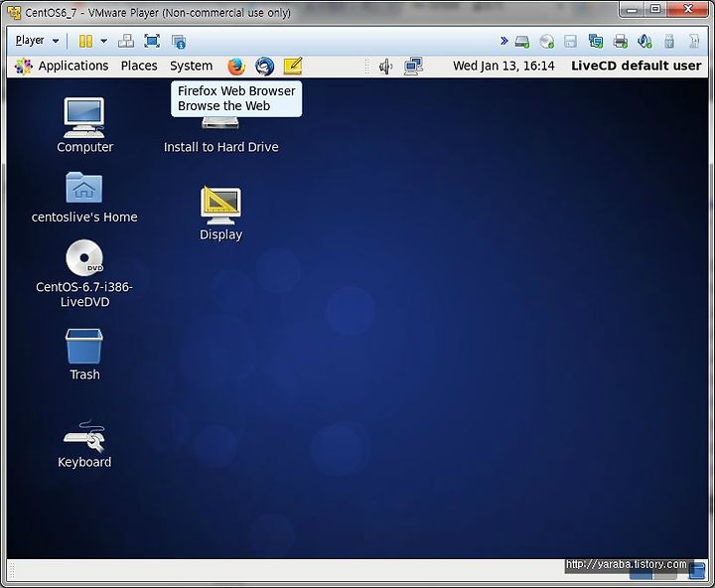Click the sound card device icon
The image size is (715, 588).
click(x=644, y=41)
